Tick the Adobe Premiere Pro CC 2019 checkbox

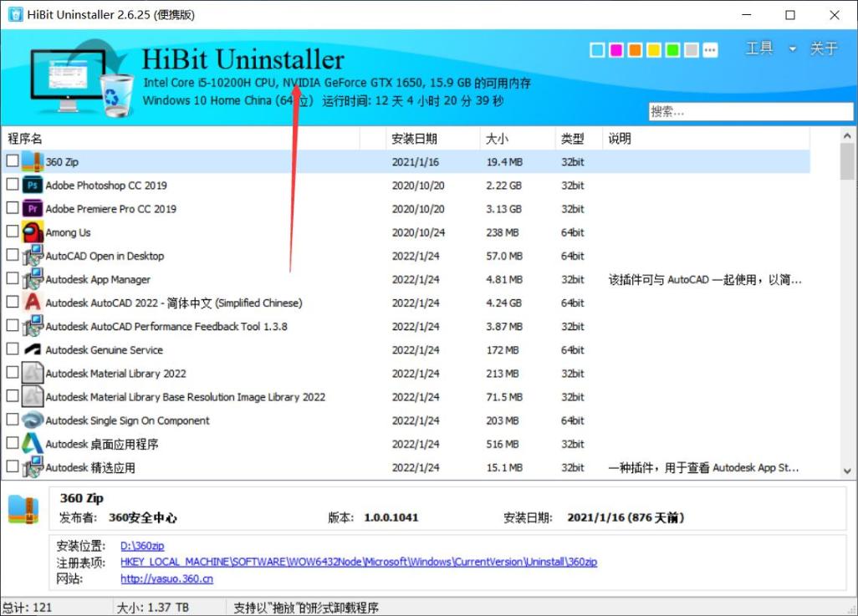tap(12, 207)
